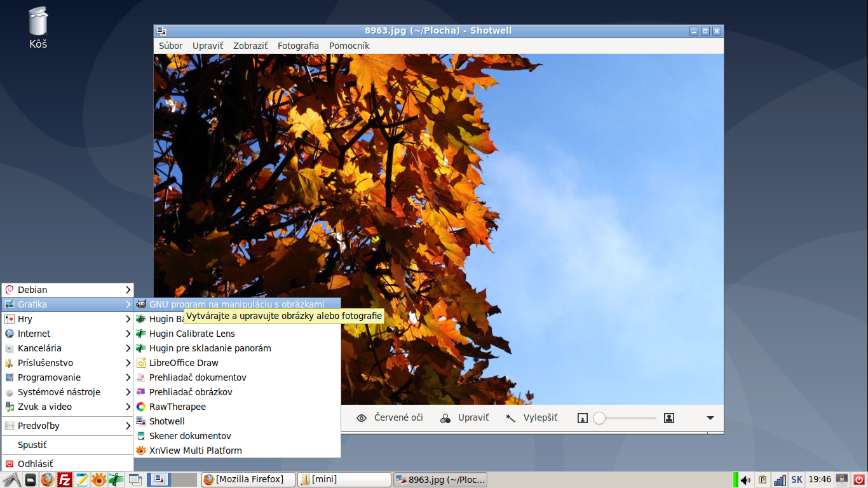Click Odhlásiť to log out
Image resolution: width=868 pixels, height=488 pixels.
(x=68, y=464)
